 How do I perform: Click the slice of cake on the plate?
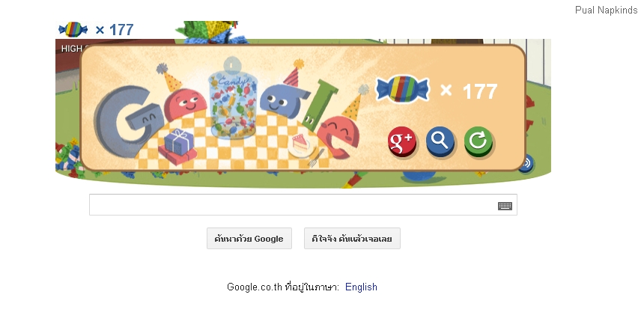point(300,144)
